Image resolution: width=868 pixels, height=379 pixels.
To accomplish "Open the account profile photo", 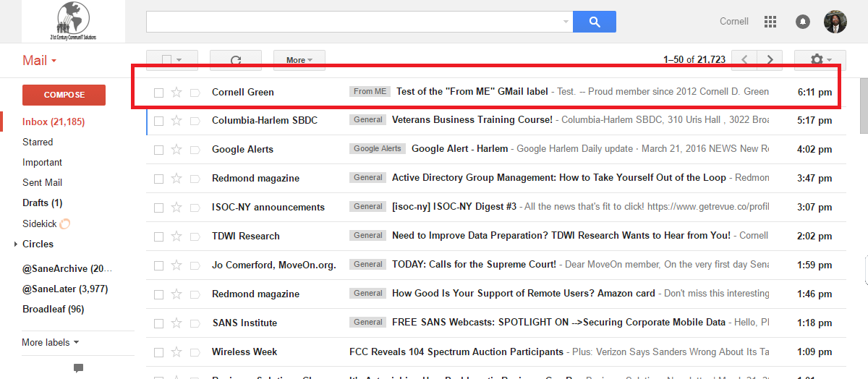I will (835, 22).
